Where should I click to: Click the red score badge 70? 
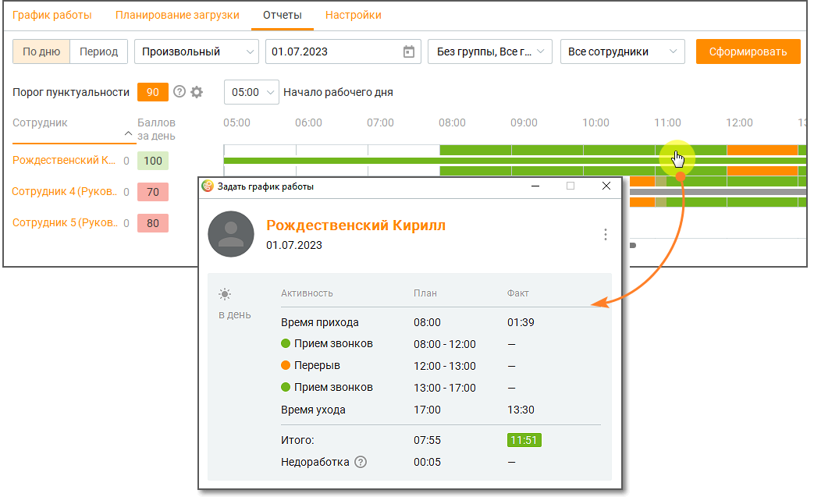click(x=153, y=192)
